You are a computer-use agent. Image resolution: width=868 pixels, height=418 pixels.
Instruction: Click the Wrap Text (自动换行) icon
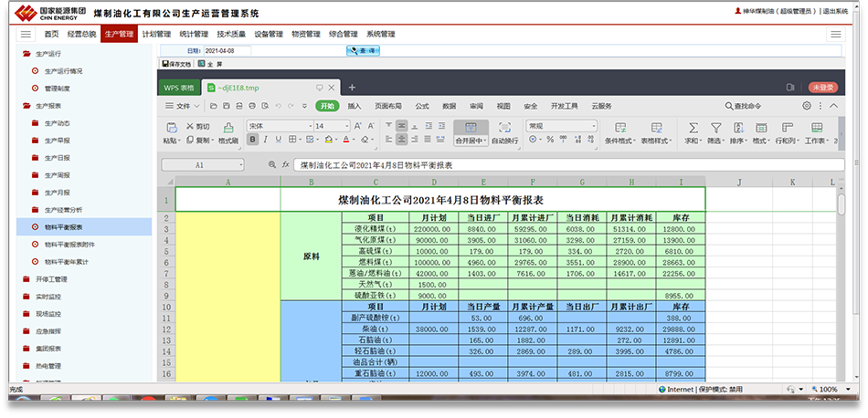point(504,127)
